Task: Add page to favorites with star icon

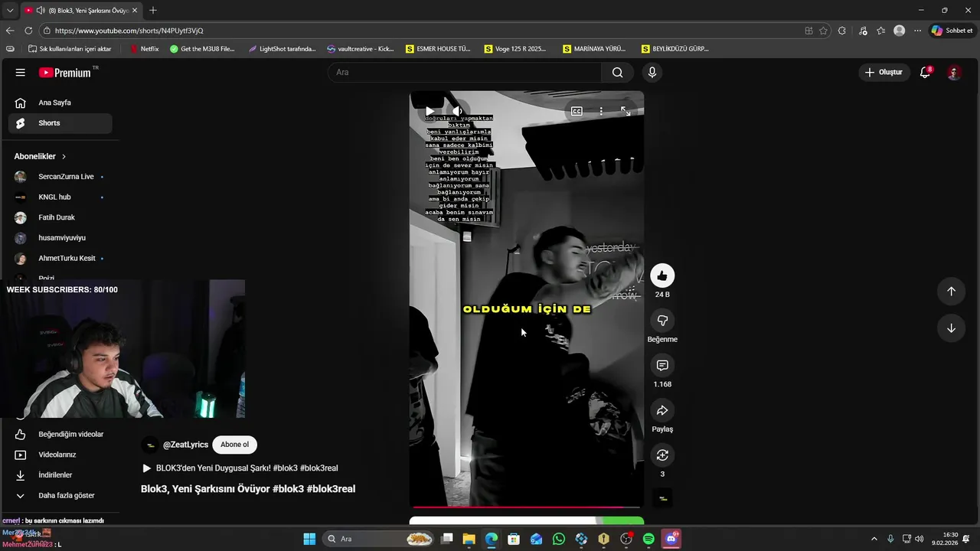Action: point(824,31)
